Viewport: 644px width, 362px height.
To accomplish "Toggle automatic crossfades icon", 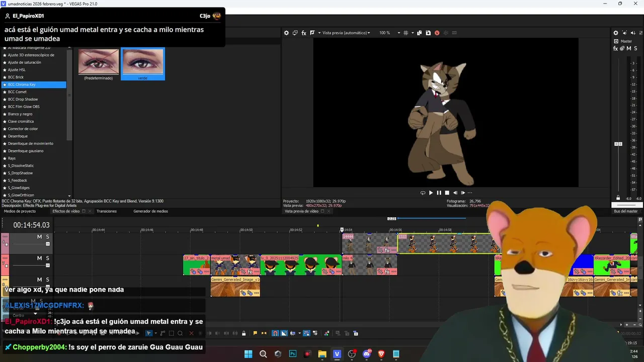I will 284,333.
